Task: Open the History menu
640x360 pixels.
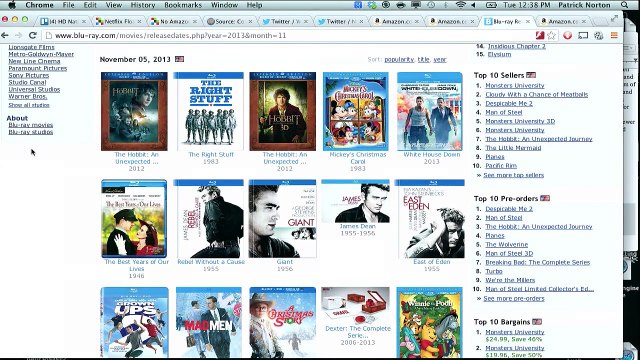Action: coord(143,5)
